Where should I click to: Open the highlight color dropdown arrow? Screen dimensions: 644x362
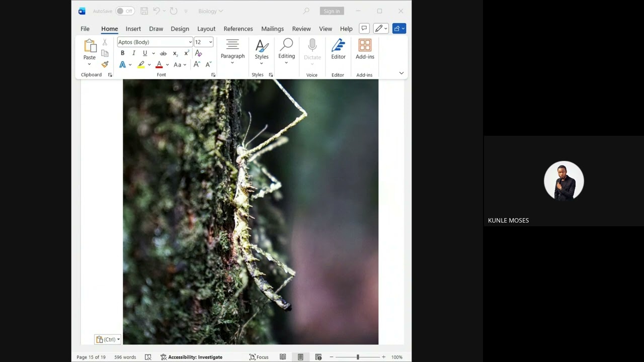[x=149, y=65]
